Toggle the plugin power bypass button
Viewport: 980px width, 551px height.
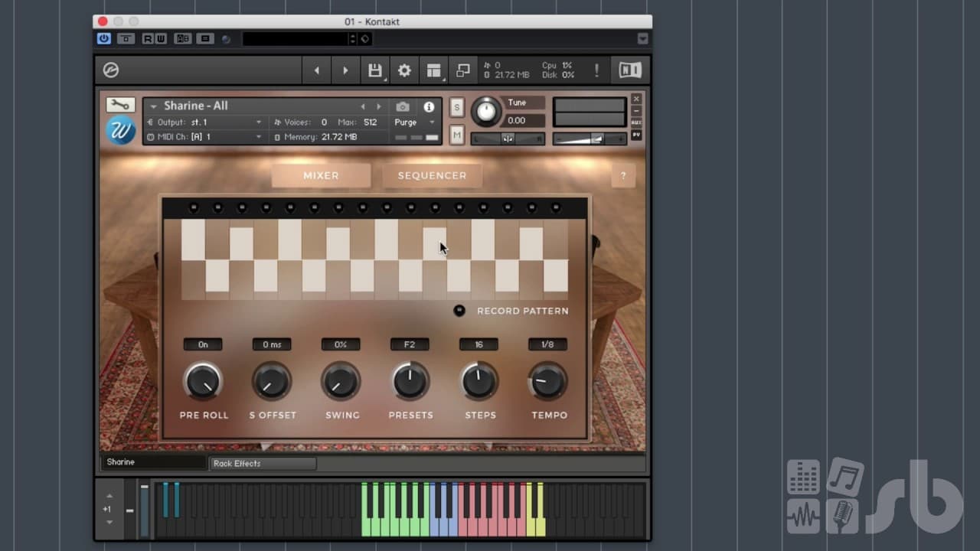coord(104,38)
